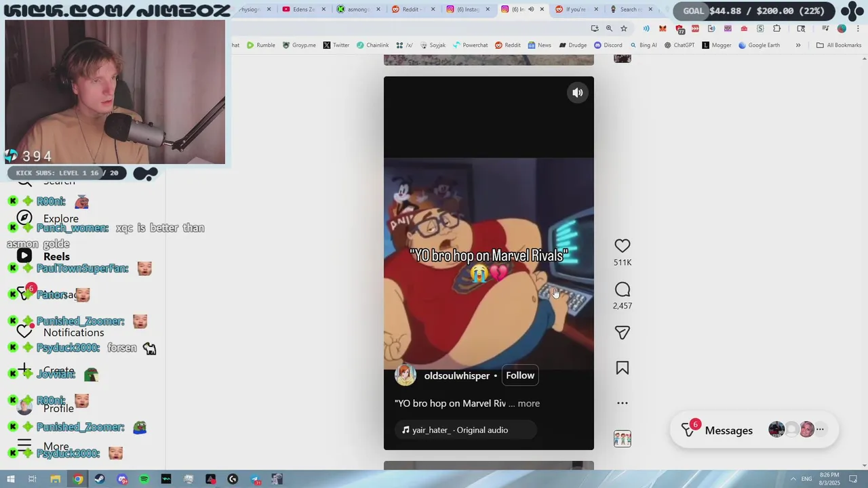This screenshot has width=868, height=488.
Task: Save the reel with the bookmark icon
Action: coord(623,368)
